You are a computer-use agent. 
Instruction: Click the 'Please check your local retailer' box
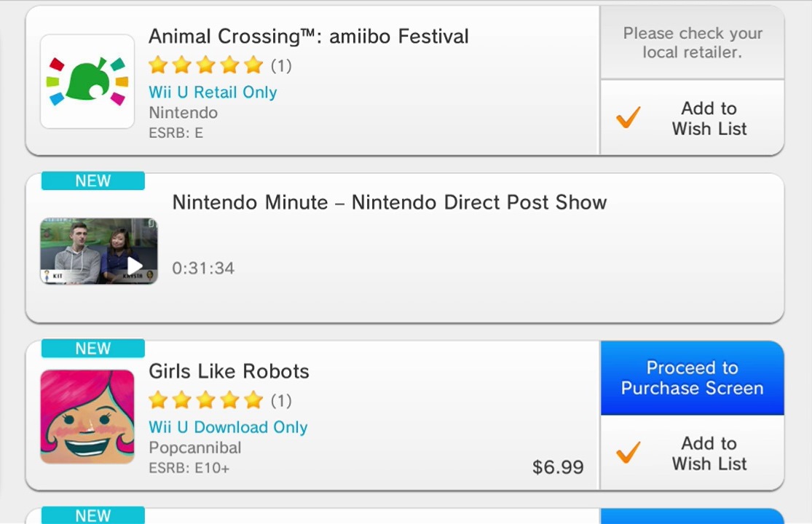(x=692, y=43)
